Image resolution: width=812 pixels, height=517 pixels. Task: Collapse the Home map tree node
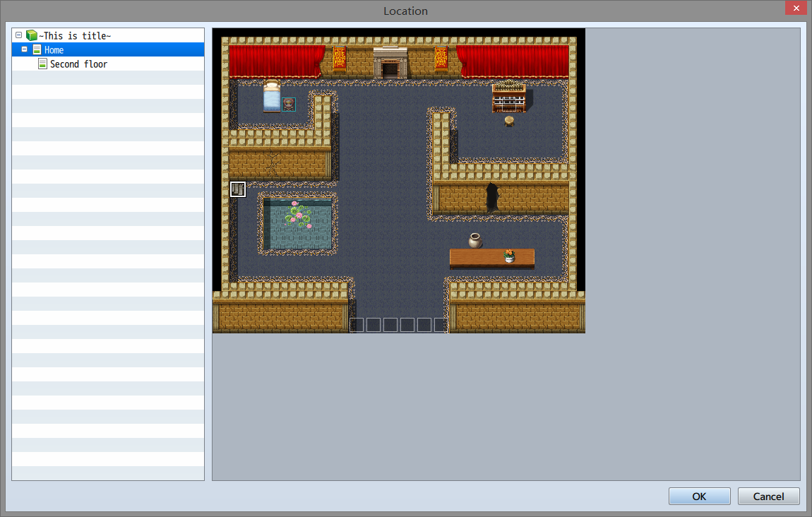[x=24, y=49]
